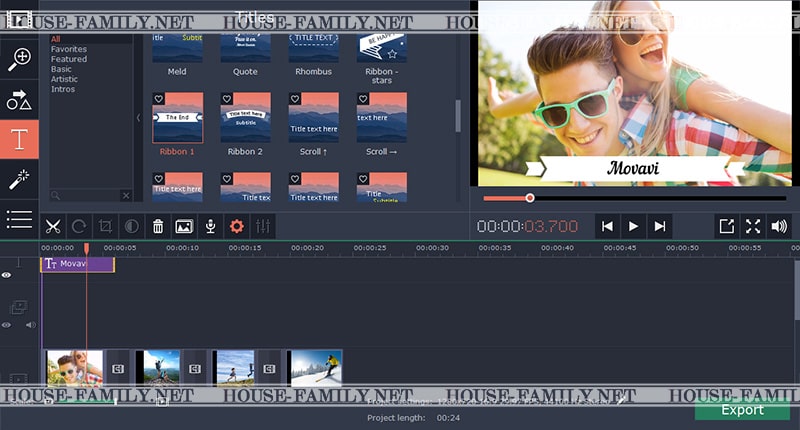800x430 pixels.
Task: Favorite the Ribbon 1 title
Action: click(159, 99)
